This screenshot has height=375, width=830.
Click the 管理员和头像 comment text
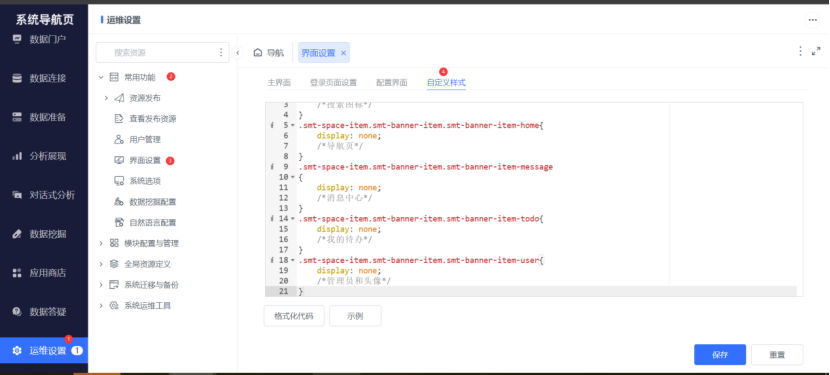coord(354,281)
